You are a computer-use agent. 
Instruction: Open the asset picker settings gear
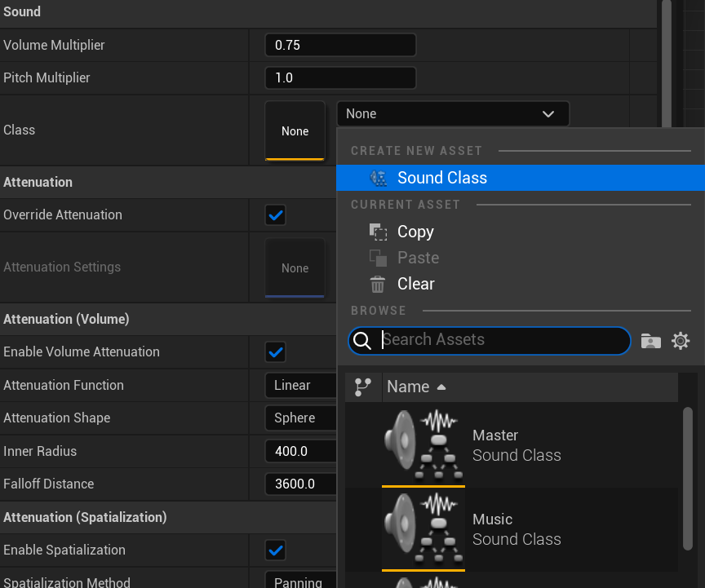click(681, 341)
